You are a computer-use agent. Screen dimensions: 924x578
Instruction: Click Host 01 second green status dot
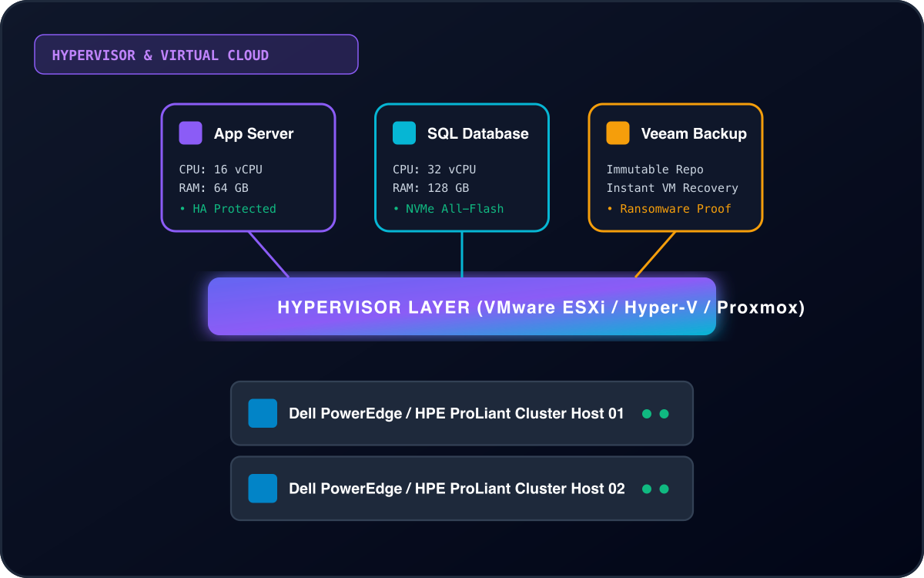click(x=664, y=414)
